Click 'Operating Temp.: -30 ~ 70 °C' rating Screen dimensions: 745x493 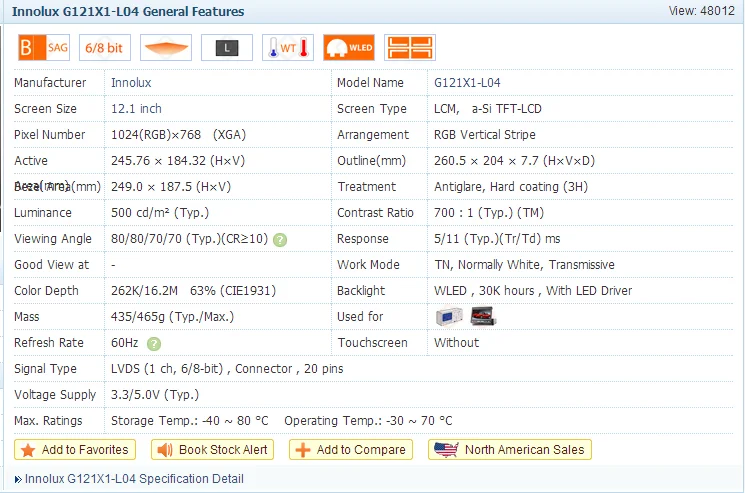click(368, 421)
